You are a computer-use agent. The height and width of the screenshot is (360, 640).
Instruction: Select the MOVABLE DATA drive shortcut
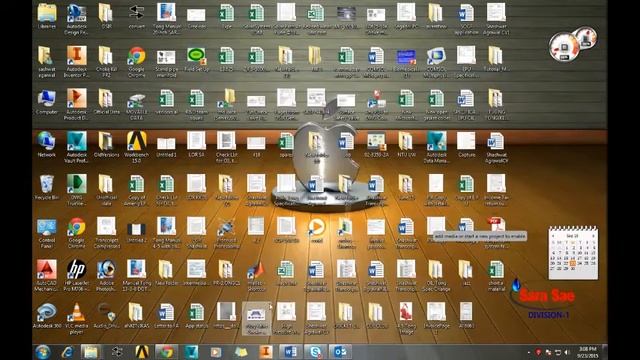pyautogui.click(x=136, y=105)
